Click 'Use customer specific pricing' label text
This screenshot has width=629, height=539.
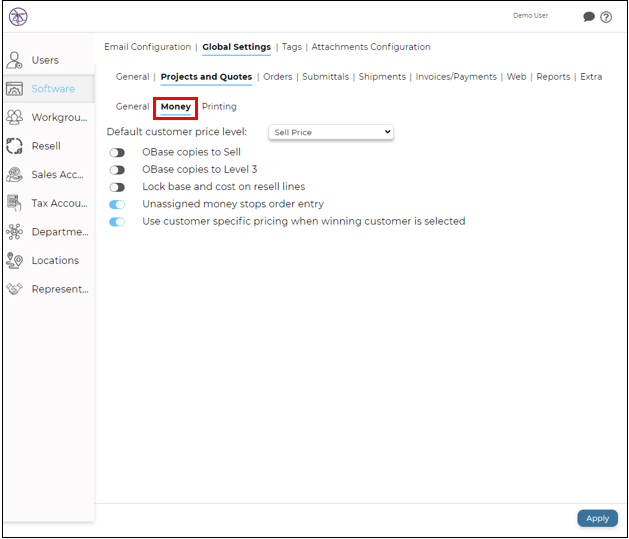pos(304,221)
